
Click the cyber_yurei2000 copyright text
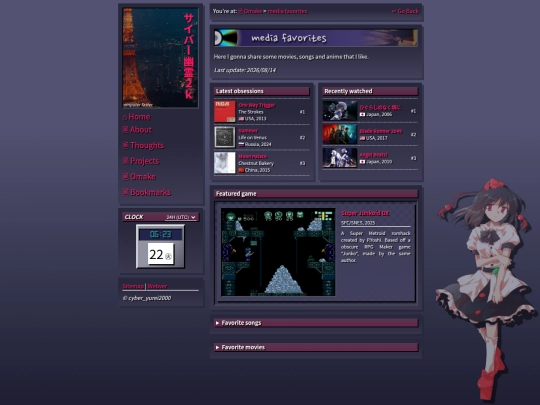tap(147, 298)
